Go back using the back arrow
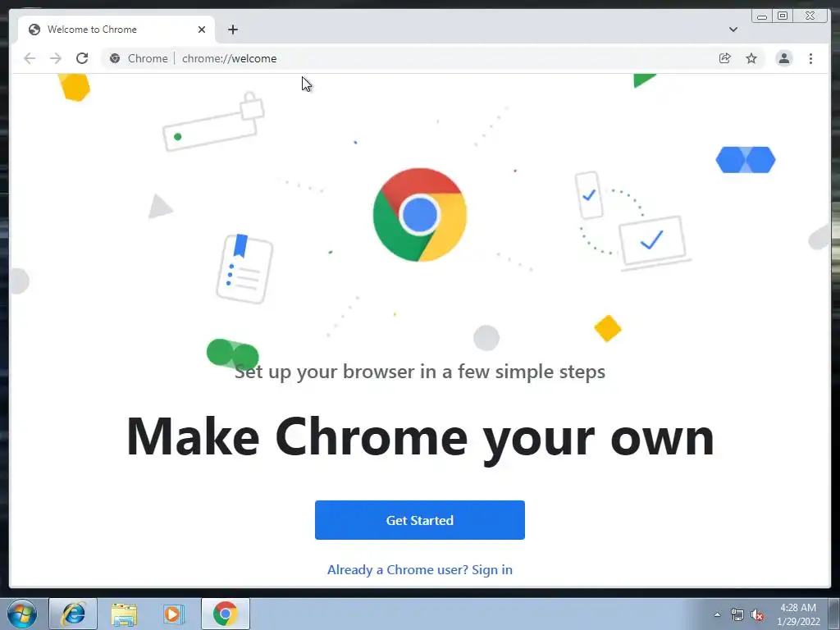Screen dimensions: 840x630 (x=30, y=58)
